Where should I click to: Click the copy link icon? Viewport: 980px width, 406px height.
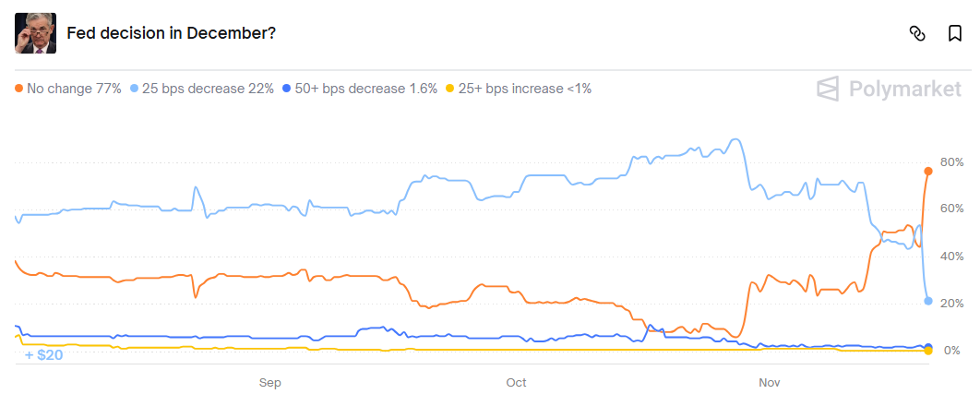click(x=916, y=33)
